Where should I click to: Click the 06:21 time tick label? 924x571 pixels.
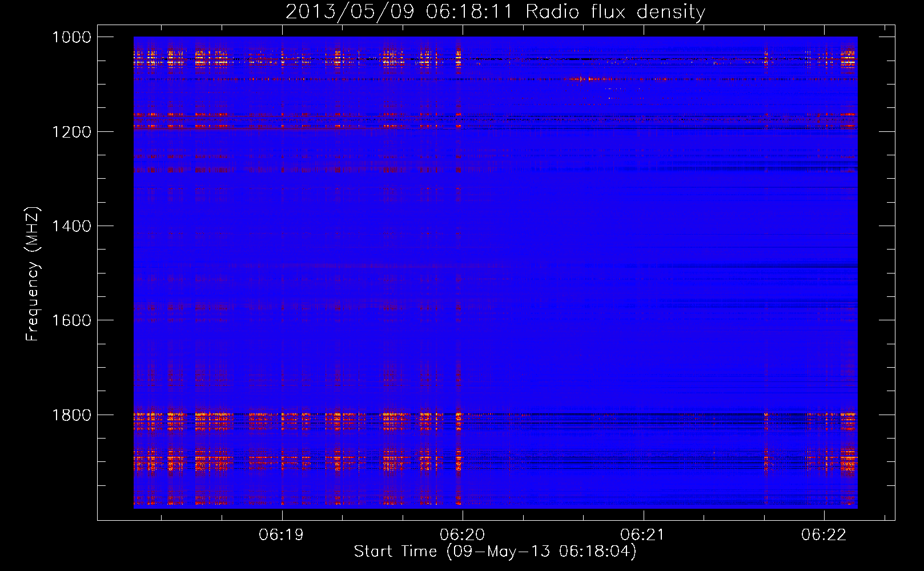[643, 534]
